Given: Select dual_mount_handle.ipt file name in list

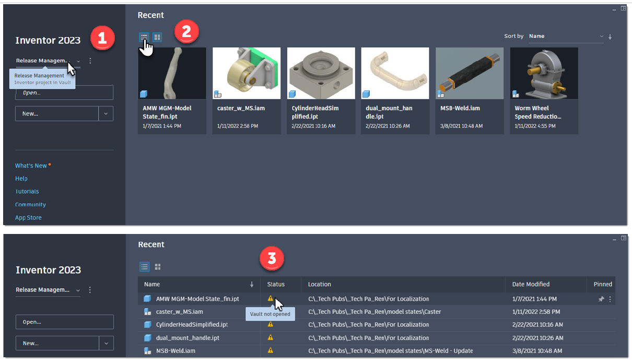Looking at the screenshot, I should [188, 338].
